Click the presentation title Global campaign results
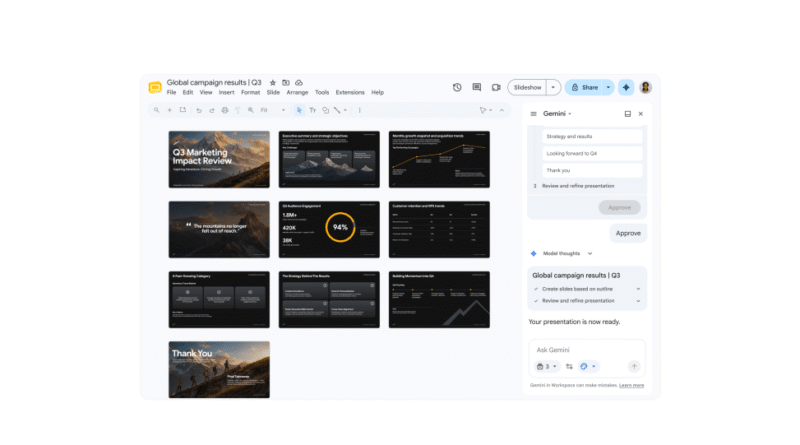800x445 pixels. [x=214, y=83]
